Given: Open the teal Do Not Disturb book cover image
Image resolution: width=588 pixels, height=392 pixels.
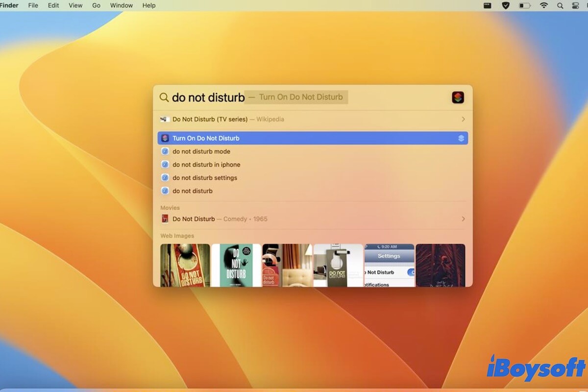Looking at the screenshot, I should click(x=236, y=265).
